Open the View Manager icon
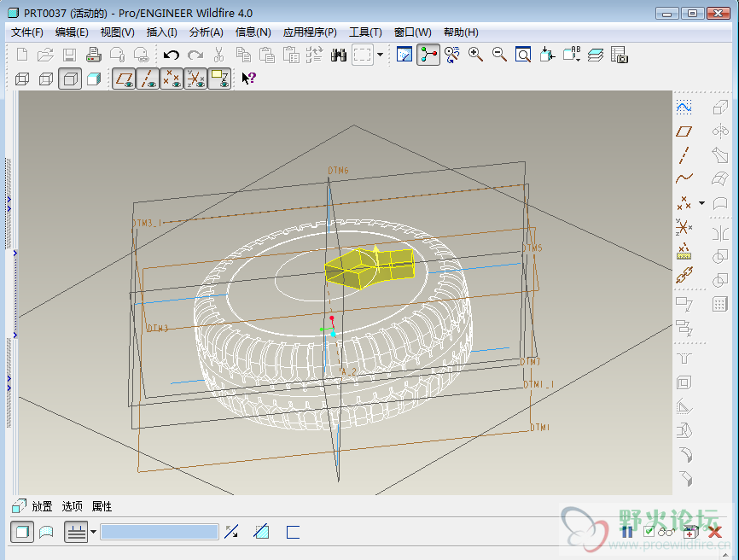This screenshot has width=739, height=560. (620, 55)
